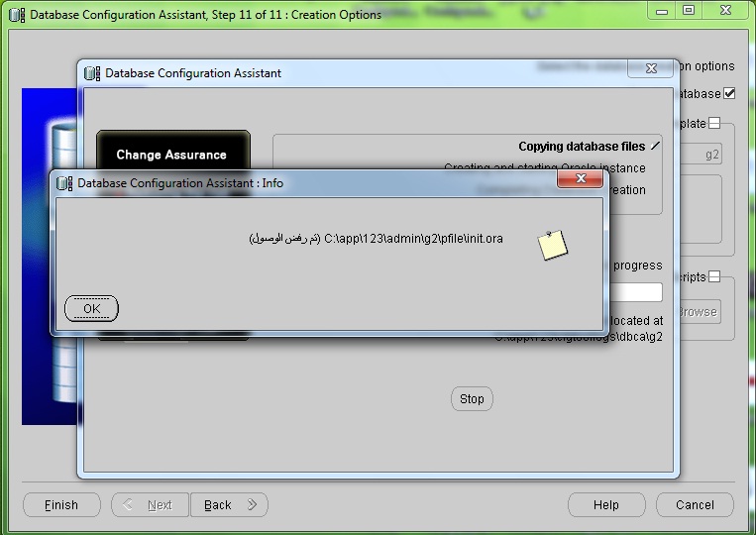Click the Back button
Image resolution: width=756 pixels, height=535 pixels.
tap(229, 504)
